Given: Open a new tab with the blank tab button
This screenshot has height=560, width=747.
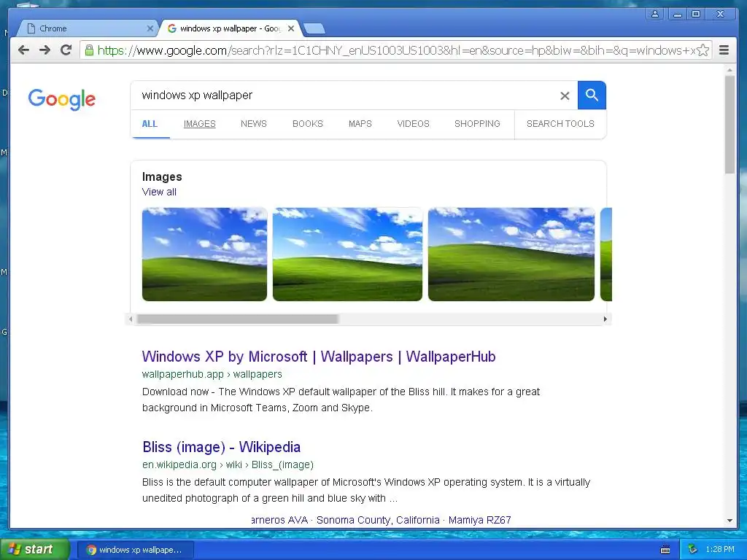Looking at the screenshot, I should click(x=314, y=29).
